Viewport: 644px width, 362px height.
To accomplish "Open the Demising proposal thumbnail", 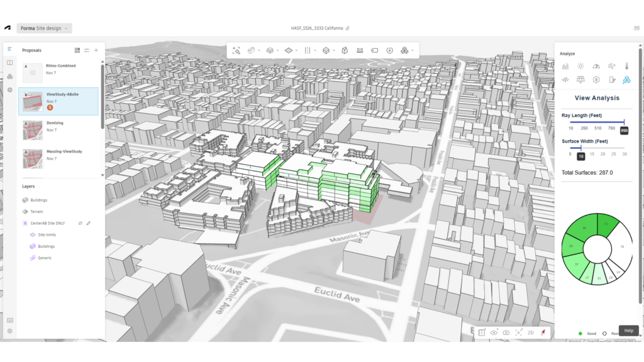I will coord(33,130).
